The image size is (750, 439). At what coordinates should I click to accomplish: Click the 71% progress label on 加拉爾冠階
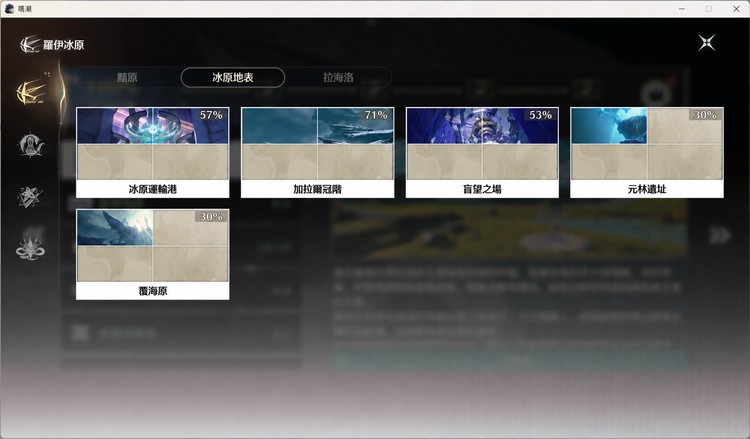pos(376,115)
